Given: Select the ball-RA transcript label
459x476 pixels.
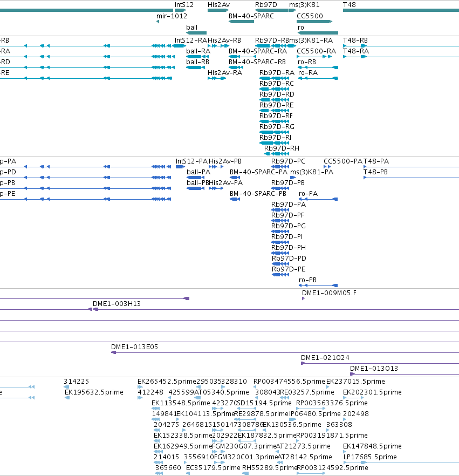Looking at the screenshot, I should coord(198,51).
